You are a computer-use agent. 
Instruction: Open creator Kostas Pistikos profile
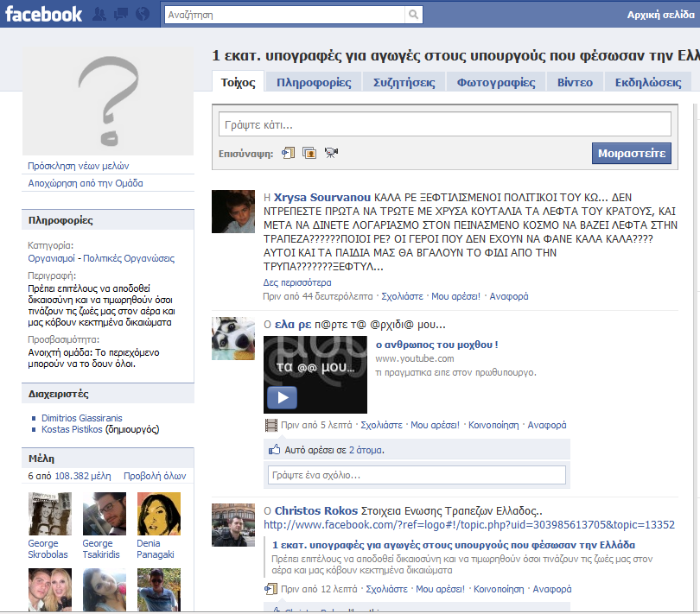coord(72,429)
